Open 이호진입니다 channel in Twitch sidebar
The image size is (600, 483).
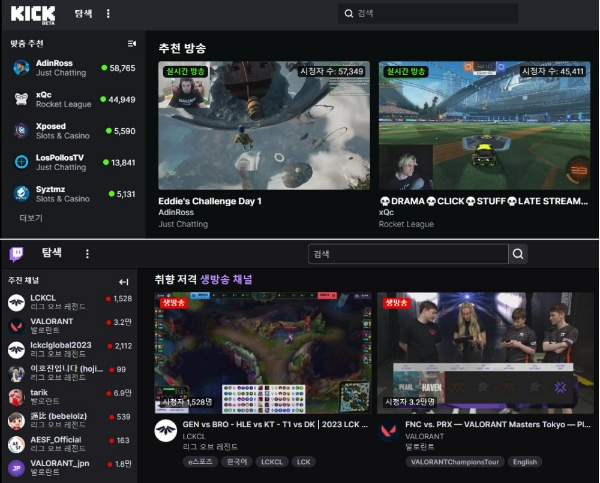(x=71, y=373)
